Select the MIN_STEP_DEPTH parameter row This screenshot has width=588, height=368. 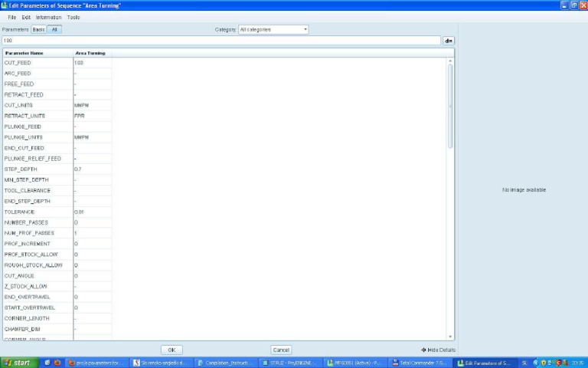[57, 180]
